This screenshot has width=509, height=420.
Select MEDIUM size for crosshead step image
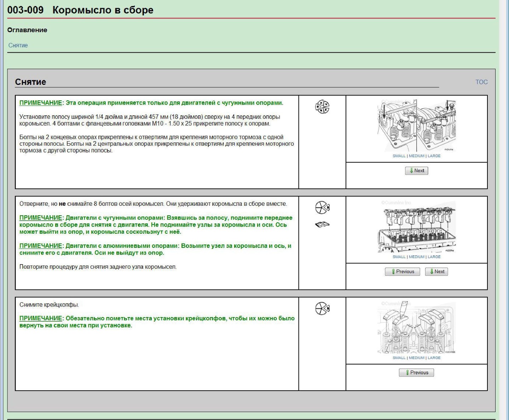click(x=417, y=358)
